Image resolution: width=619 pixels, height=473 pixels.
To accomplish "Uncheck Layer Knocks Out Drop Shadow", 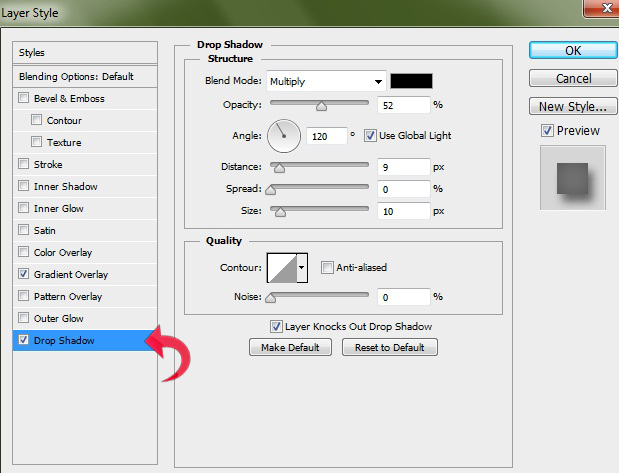I will (276, 326).
